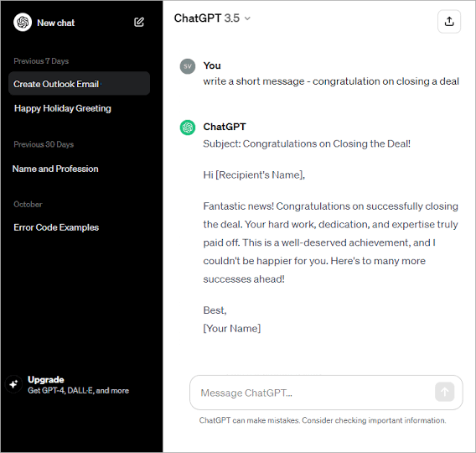Click the send message arrow button

(445, 392)
